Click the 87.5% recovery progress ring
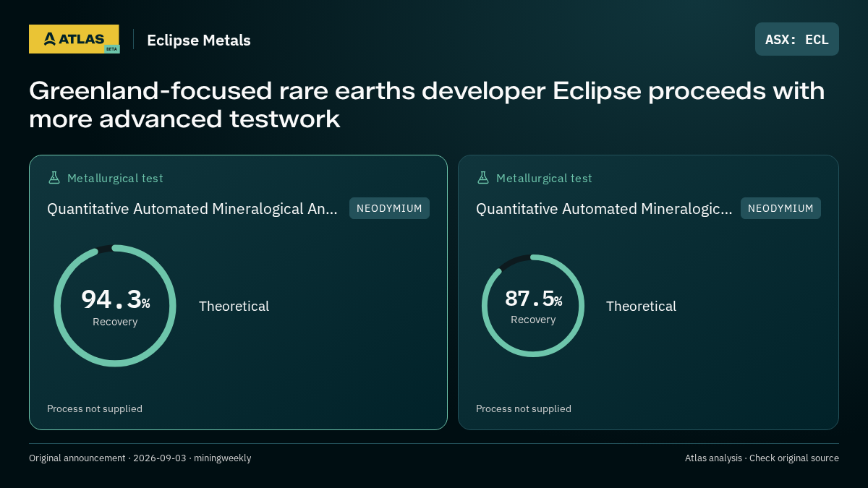 (x=533, y=306)
